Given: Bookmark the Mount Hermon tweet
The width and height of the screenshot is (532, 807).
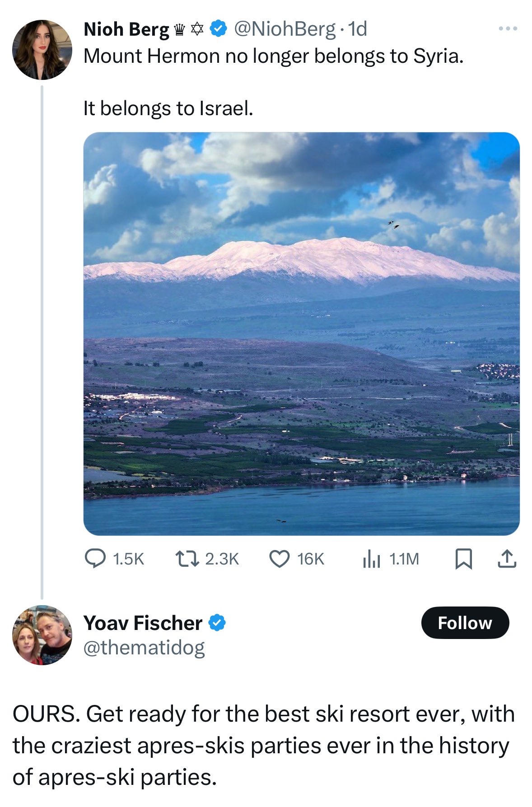Looking at the screenshot, I should (x=463, y=559).
